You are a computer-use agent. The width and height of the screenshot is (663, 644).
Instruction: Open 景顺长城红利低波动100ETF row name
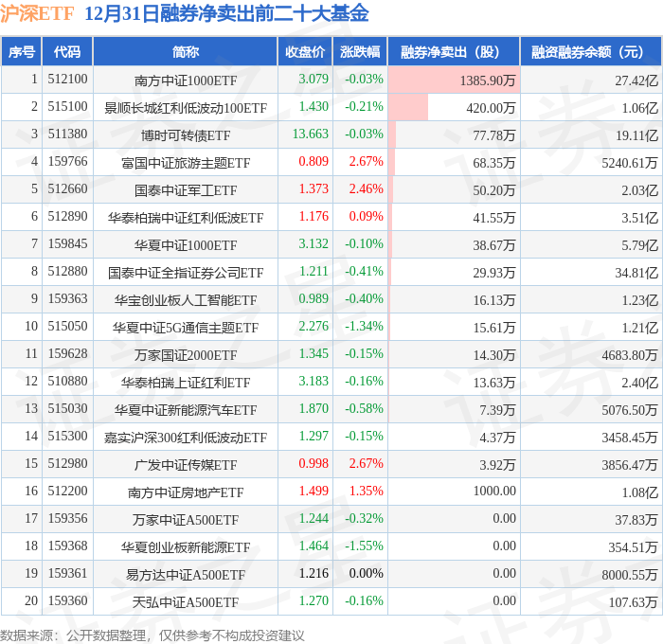click(186, 107)
